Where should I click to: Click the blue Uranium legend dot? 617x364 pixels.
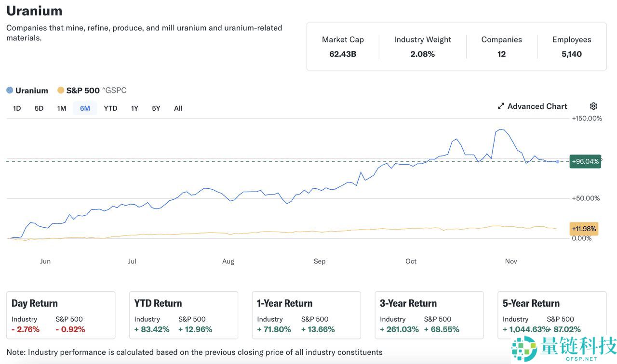point(10,90)
